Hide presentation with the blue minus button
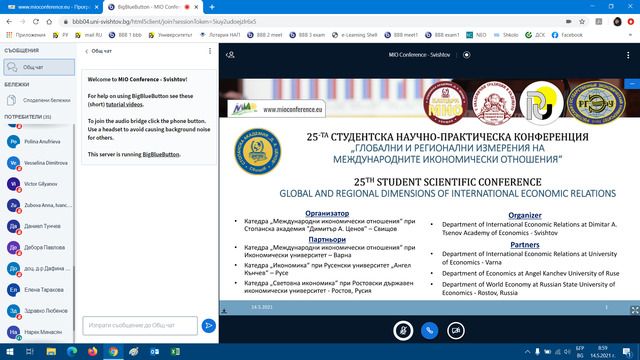Image resolution: width=640 pixels, height=360 pixels. point(632,84)
